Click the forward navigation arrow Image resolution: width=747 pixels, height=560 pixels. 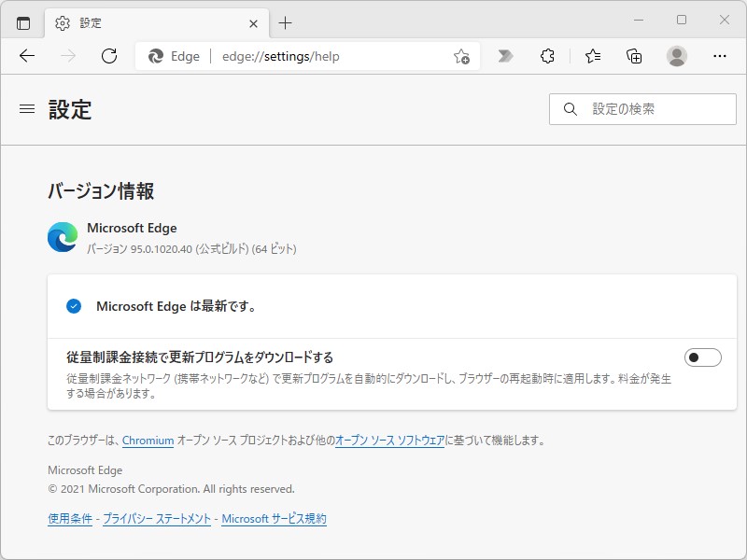(64, 56)
